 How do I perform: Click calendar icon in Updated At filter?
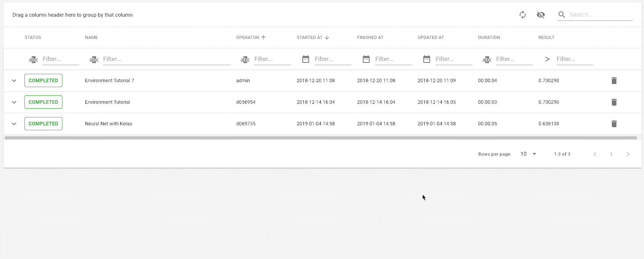[x=427, y=59]
